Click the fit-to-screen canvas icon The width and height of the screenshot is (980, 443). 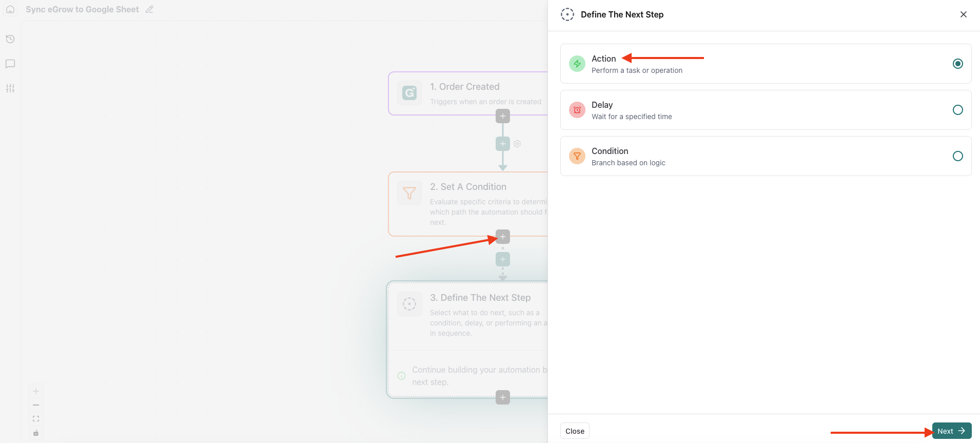36,419
